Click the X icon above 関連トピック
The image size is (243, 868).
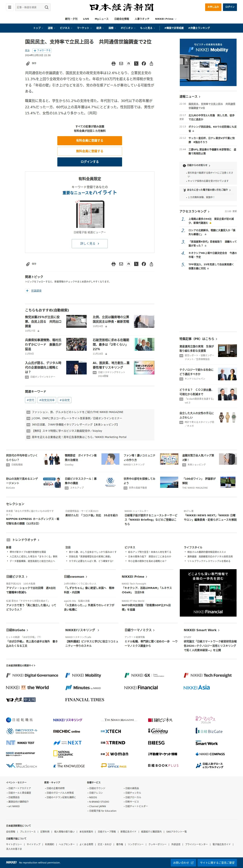click(x=136, y=264)
